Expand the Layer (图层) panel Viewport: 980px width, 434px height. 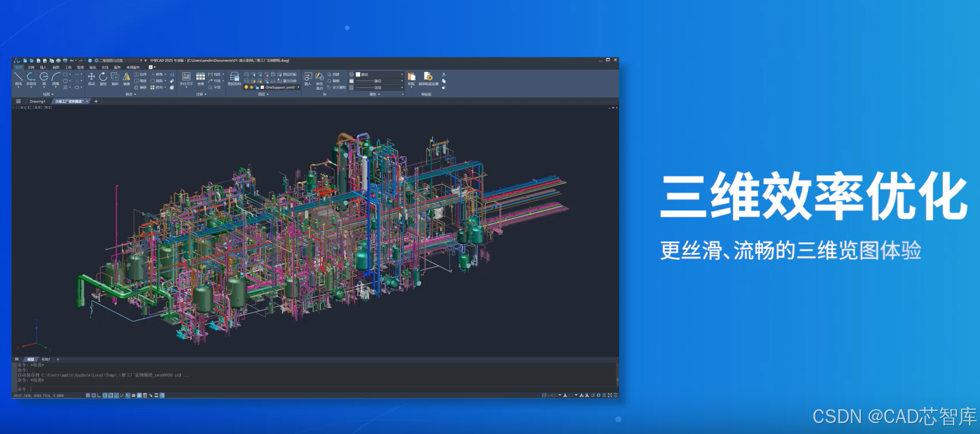(x=264, y=94)
